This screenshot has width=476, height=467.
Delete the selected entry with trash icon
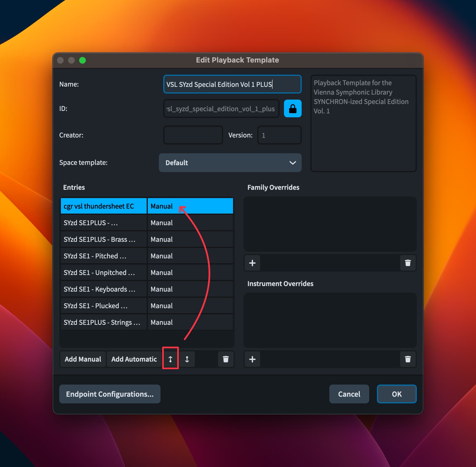(x=226, y=359)
